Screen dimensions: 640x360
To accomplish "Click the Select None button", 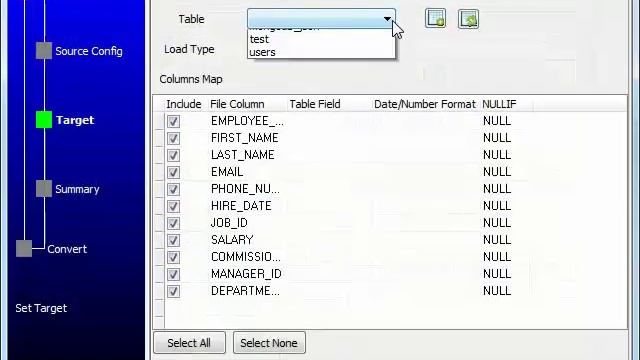I will [269, 343].
